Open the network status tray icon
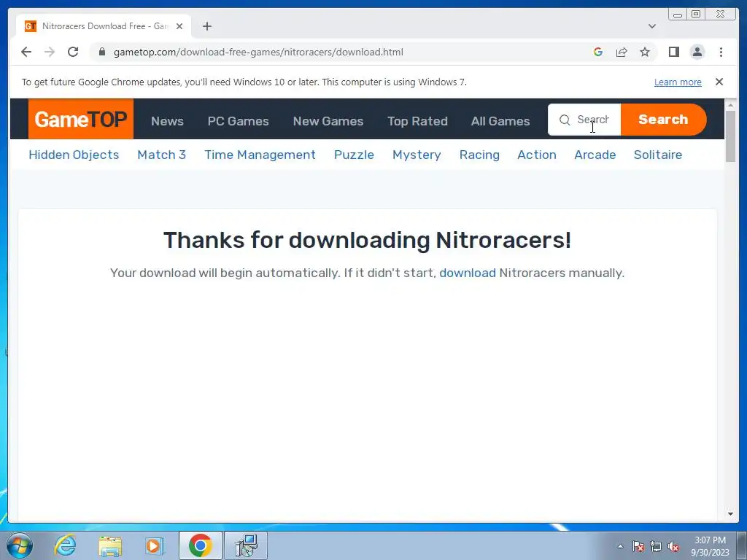This screenshot has width=747, height=560. pos(656,546)
